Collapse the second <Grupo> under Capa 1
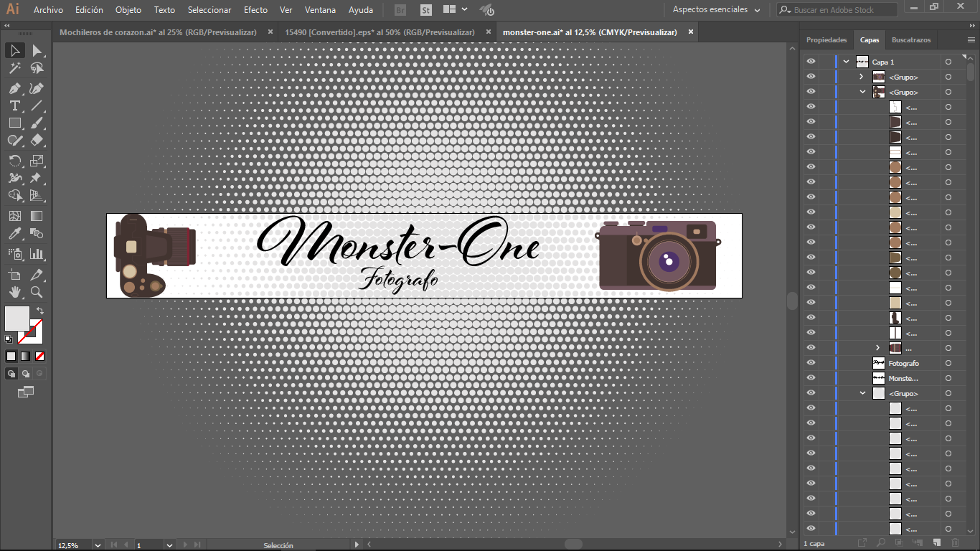This screenshot has height=551, width=980. click(862, 92)
